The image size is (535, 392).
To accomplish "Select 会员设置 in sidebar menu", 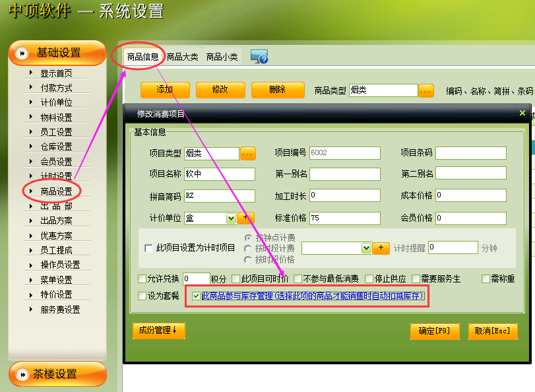I will tap(56, 162).
